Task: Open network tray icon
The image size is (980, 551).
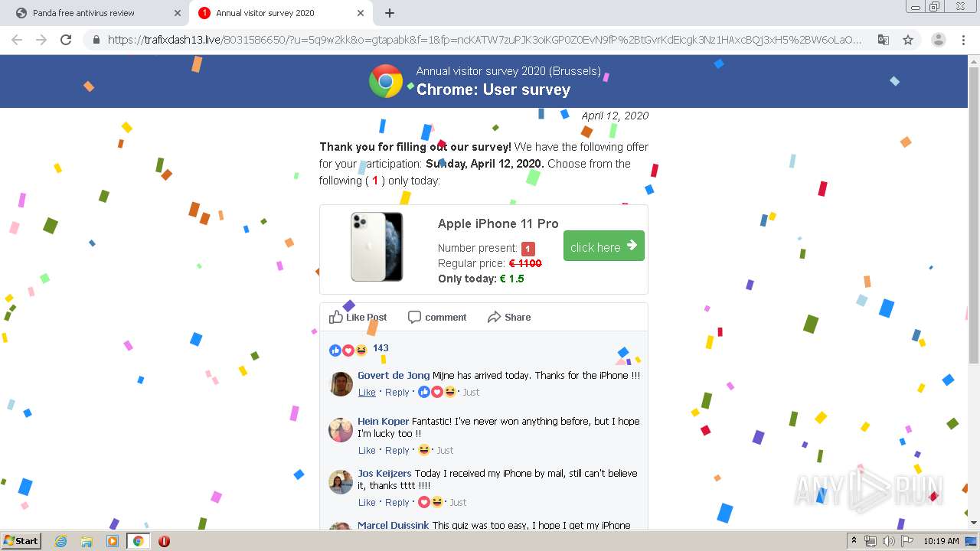Action: pos(871,541)
